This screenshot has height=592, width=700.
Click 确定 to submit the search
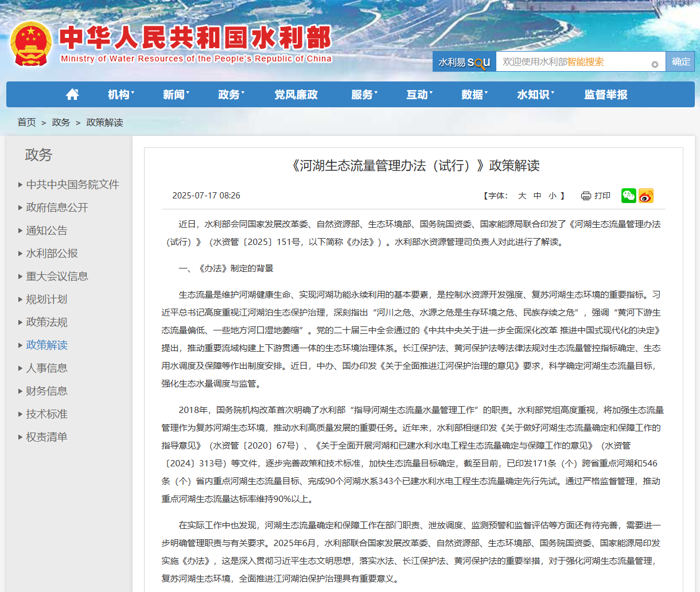(x=680, y=62)
